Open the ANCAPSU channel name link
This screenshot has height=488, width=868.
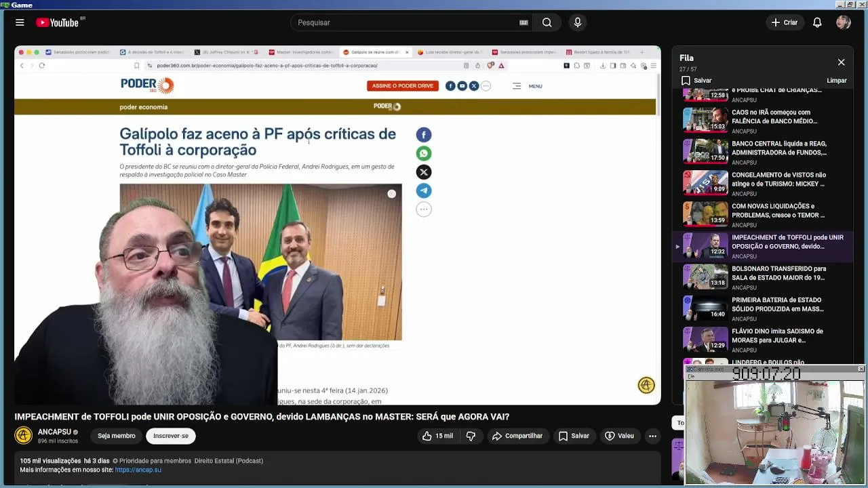pos(54,432)
